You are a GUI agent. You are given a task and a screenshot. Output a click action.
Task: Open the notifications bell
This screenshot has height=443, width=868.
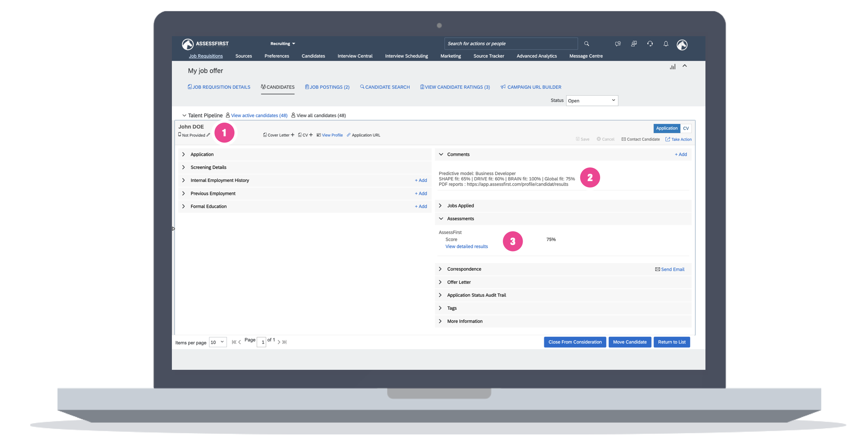click(x=666, y=44)
